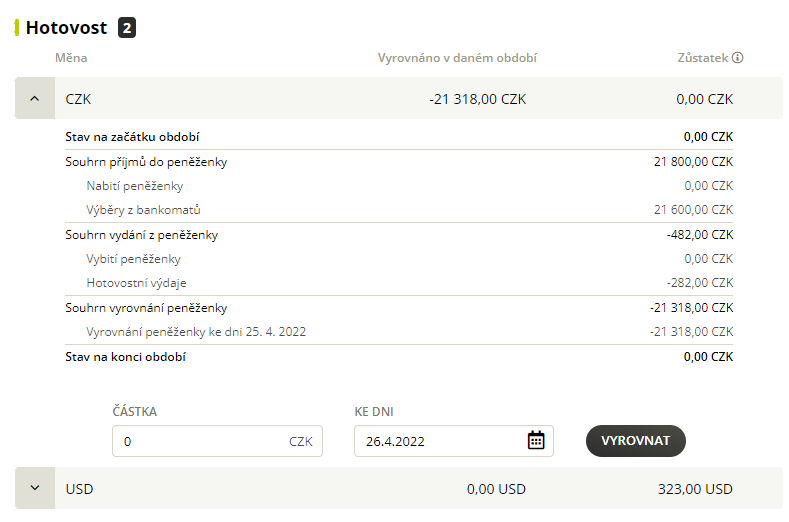This screenshot has width=789, height=522.
Task: Collapse the CZK currency row
Action: click(x=35, y=99)
